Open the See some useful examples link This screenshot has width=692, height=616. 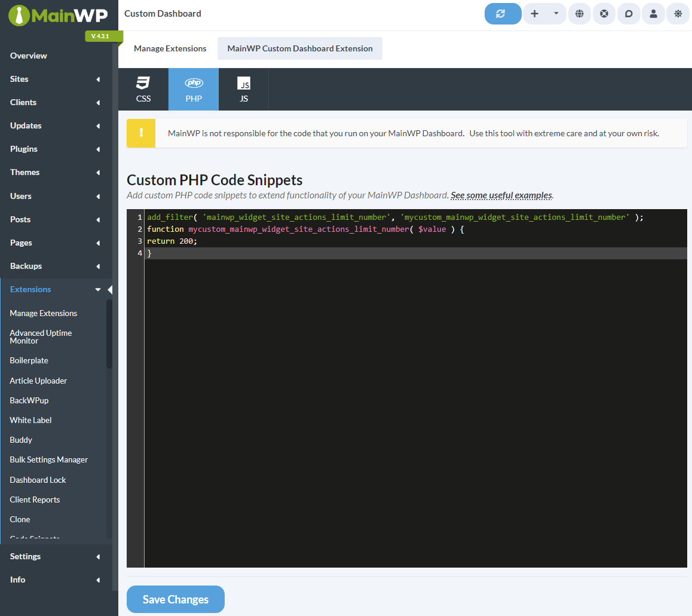pos(501,195)
